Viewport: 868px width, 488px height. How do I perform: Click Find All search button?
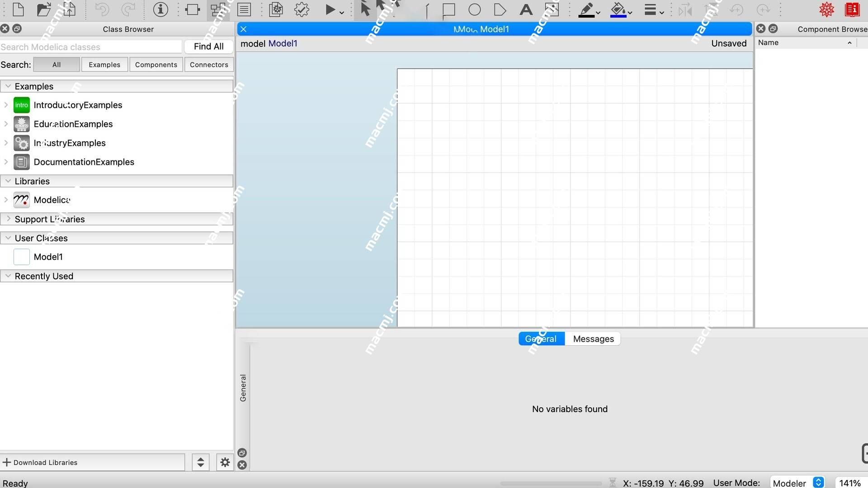coord(209,47)
